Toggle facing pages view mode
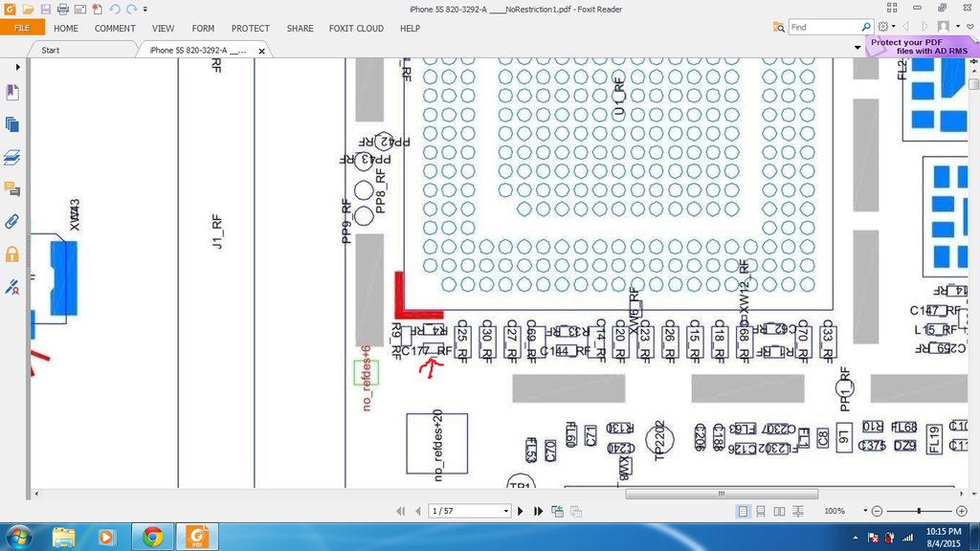This screenshot has height=551, width=980. [779, 512]
